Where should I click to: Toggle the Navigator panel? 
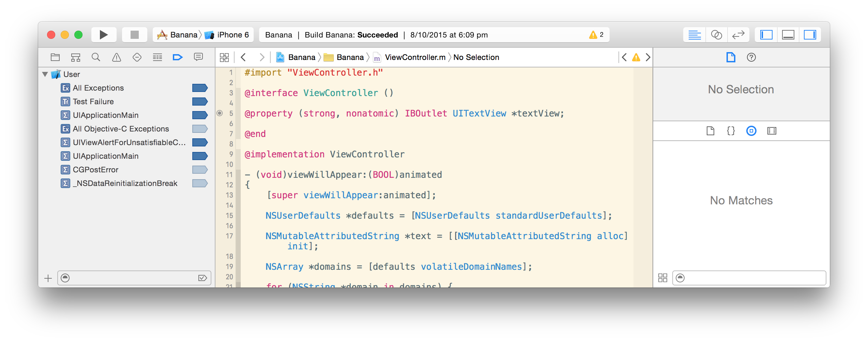766,35
